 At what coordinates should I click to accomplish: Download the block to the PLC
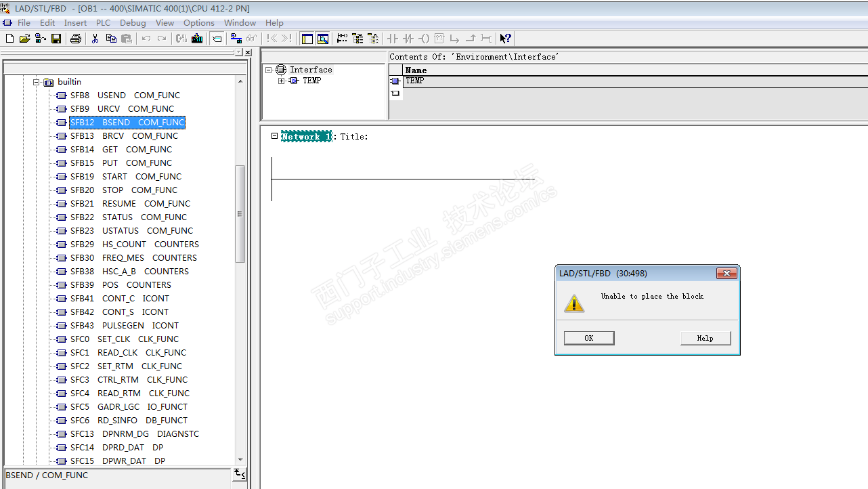[197, 39]
